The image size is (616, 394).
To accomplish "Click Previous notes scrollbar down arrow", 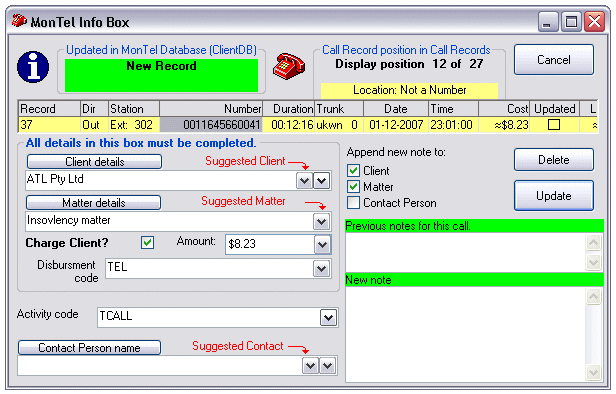I will 593,262.
